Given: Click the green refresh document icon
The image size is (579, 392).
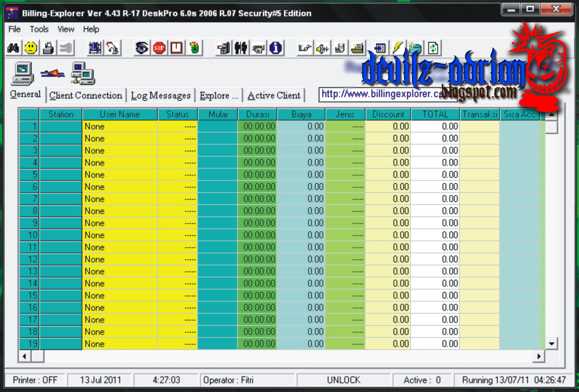Looking at the screenshot, I should click(432, 48).
